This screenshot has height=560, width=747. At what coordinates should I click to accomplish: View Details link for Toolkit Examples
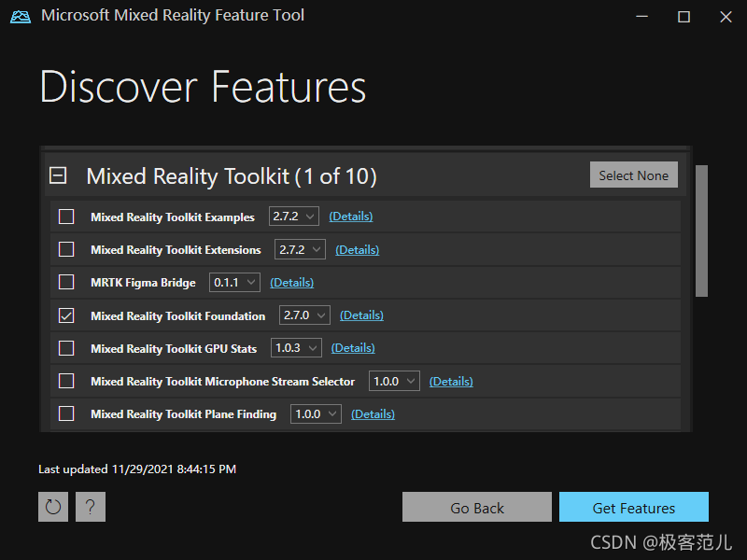351,217
